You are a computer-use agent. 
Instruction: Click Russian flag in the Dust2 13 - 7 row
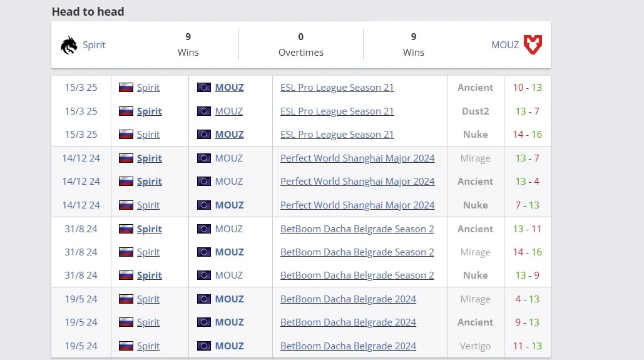click(126, 111)
